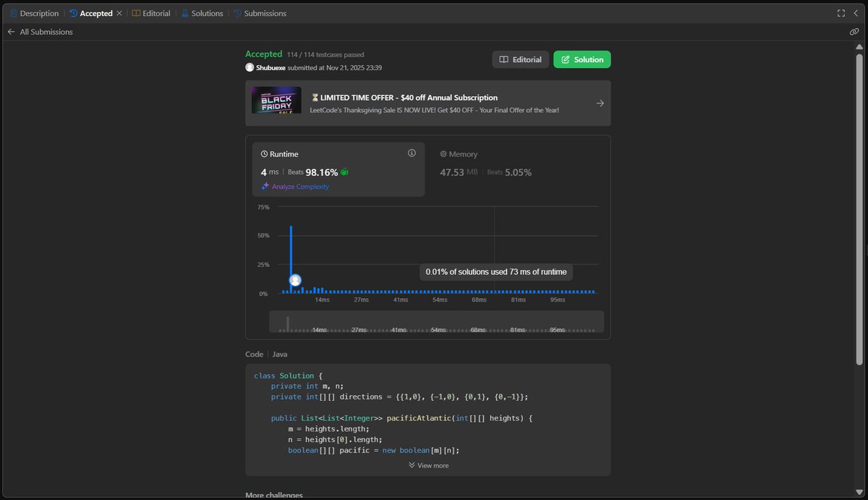Click the boolean pacific array declaration line
868x500 pixels.
click(x=374, y=450)
